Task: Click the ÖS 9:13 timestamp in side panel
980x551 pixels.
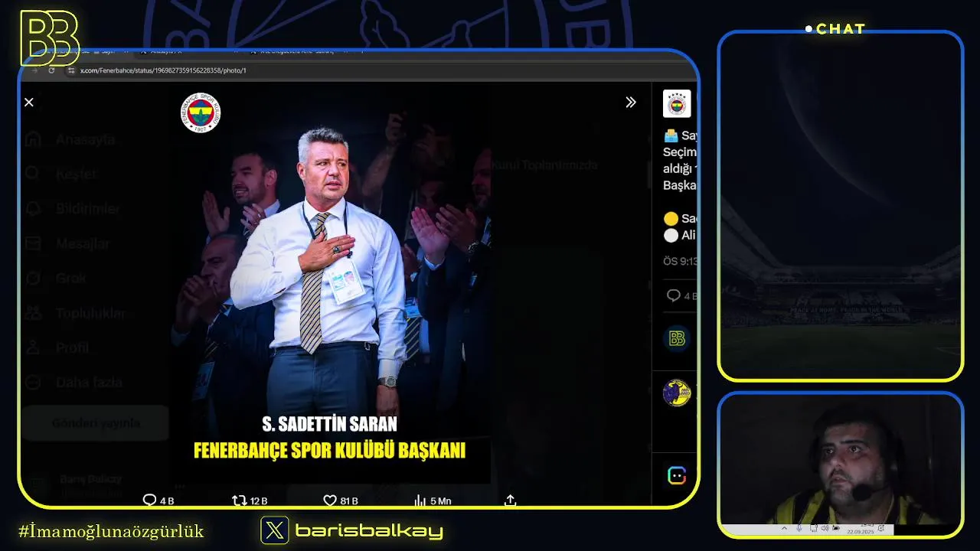Action: [x=680, y=261]
